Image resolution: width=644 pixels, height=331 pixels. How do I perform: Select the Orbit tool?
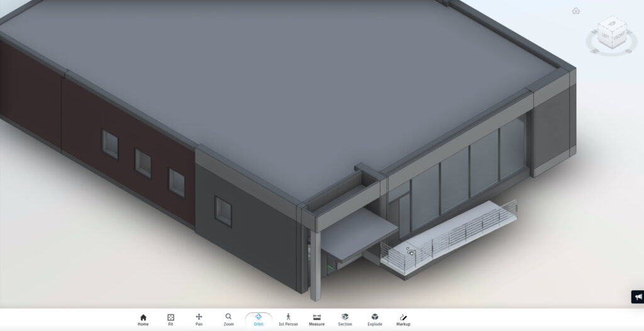(x=258, y=320)
